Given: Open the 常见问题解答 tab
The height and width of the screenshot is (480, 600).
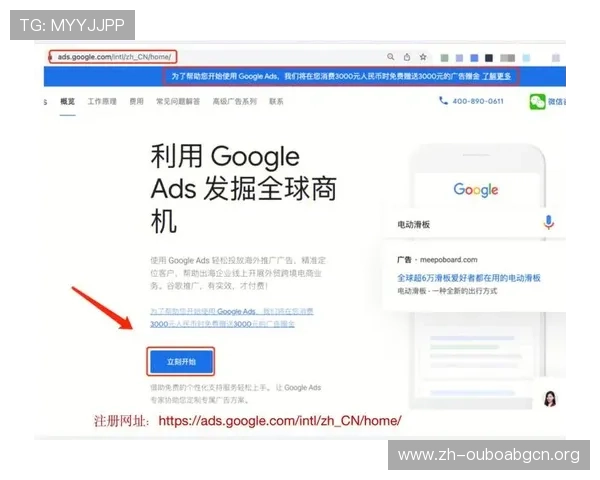Looking at the screenshot, I should click(178, 101).
